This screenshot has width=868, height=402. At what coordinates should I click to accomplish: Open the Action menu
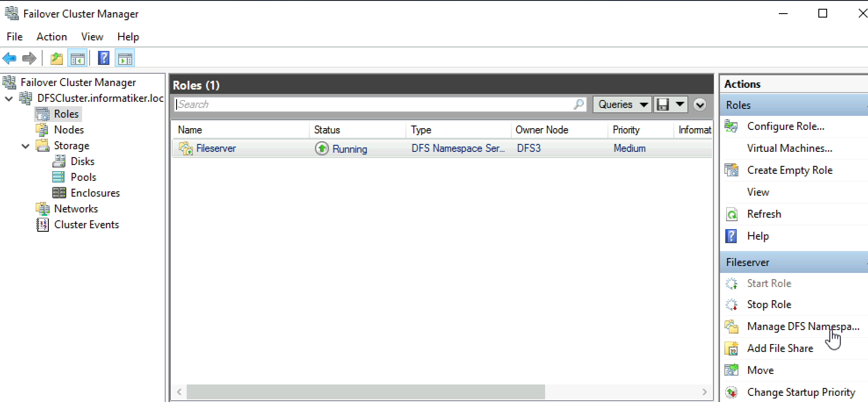[52, 37]
